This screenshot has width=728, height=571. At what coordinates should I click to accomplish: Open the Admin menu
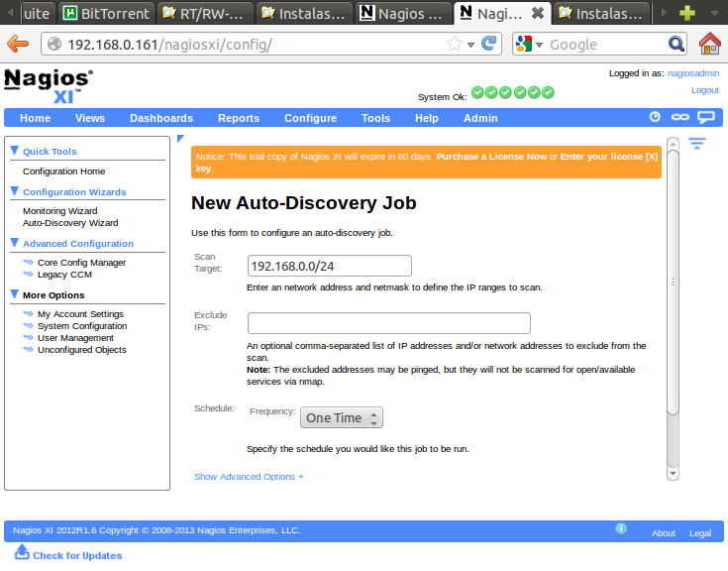tap(480, 118)
